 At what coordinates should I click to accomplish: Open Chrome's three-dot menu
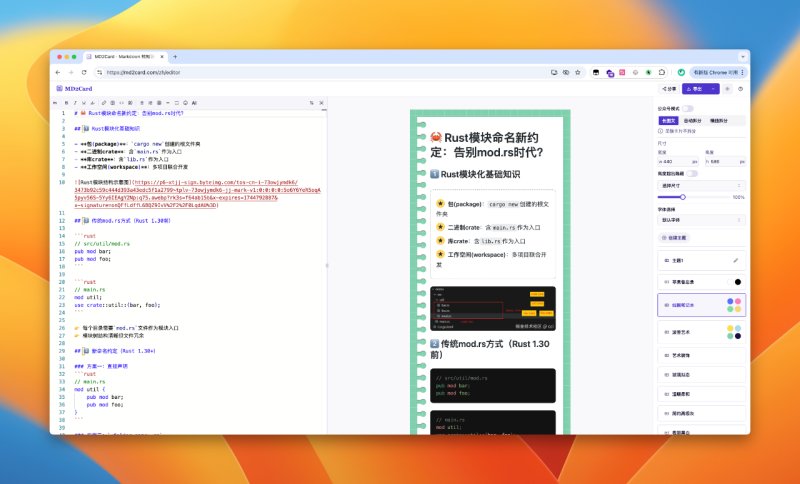[742, 72]
